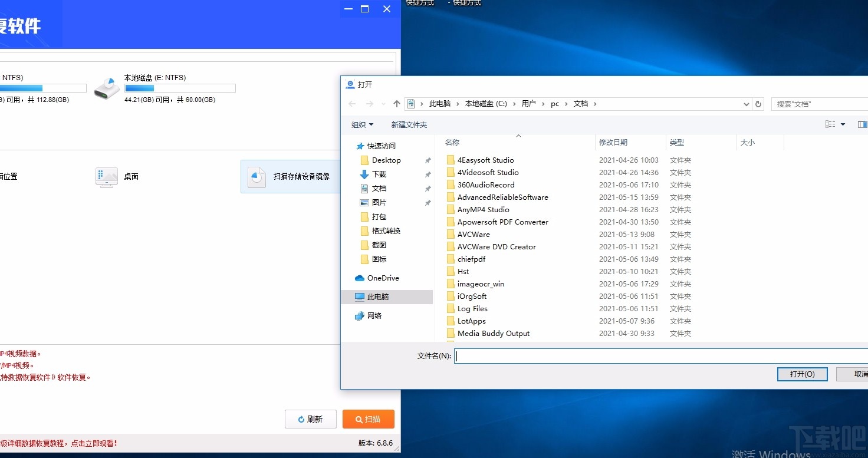Click the up-arrow navigation icon in dialog
This screenshot has height=458, width=868.
pos(396,103)
